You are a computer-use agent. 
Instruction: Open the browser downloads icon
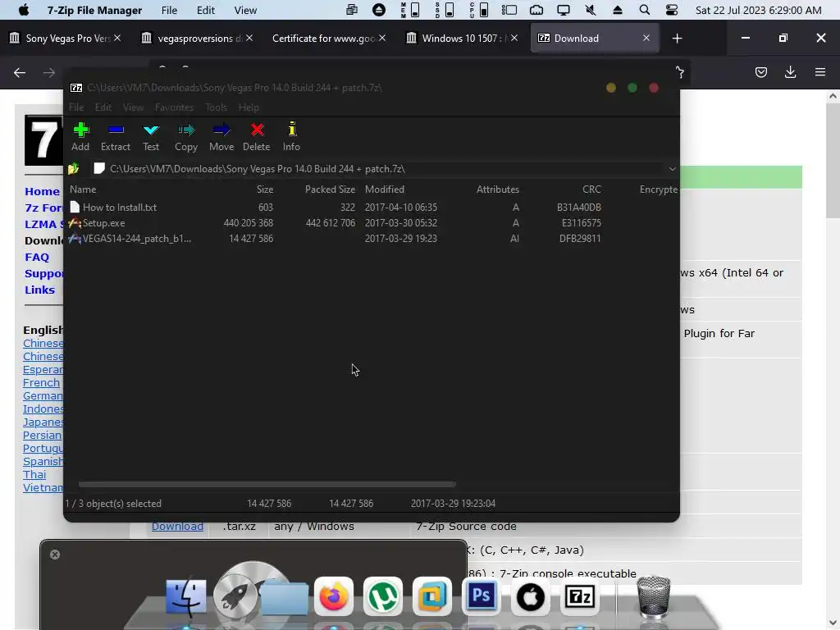790,72
